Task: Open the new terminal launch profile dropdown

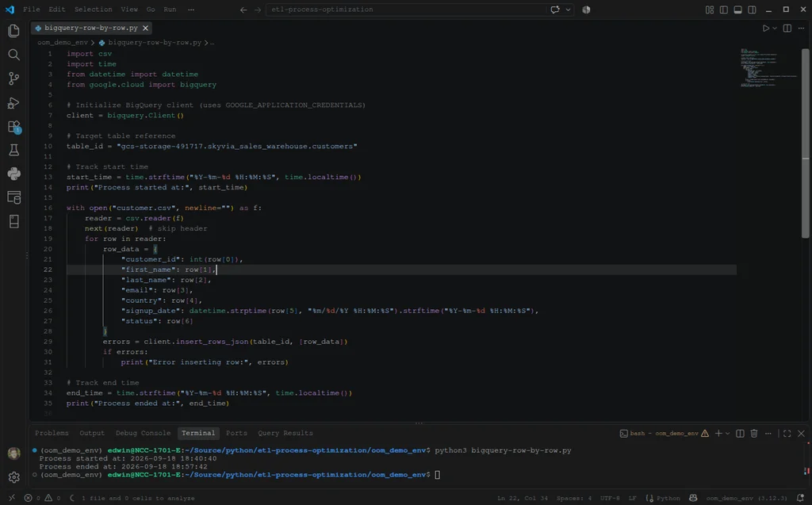Action: pos(728,434)
